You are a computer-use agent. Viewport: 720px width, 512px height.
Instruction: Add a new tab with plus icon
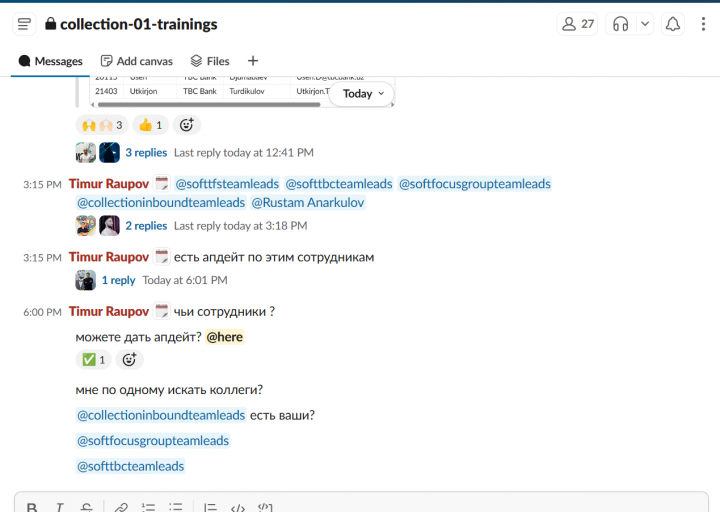(253, 61)
